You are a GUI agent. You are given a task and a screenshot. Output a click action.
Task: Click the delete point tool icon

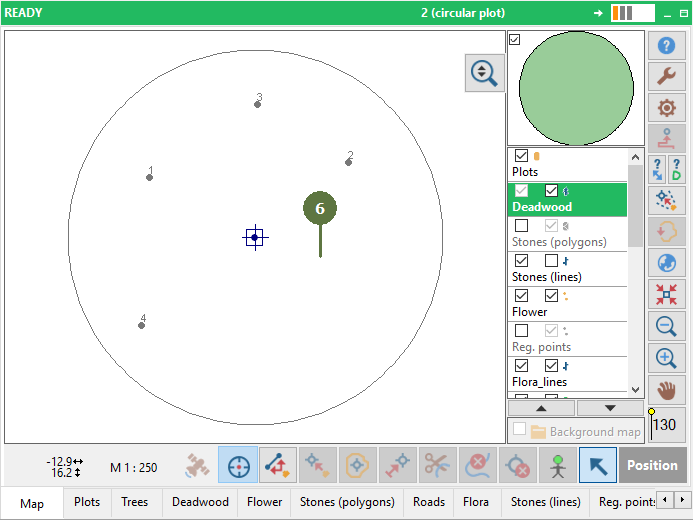518,465
